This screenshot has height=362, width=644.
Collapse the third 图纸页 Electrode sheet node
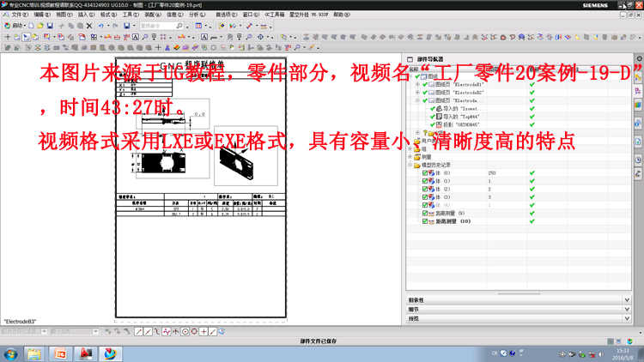point(417,100)
